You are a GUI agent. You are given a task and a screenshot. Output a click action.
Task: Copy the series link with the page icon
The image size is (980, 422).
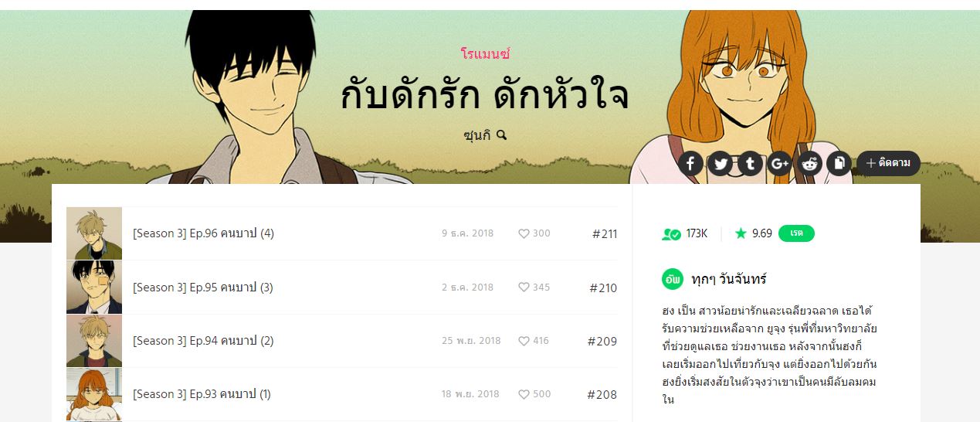[839, 163]
